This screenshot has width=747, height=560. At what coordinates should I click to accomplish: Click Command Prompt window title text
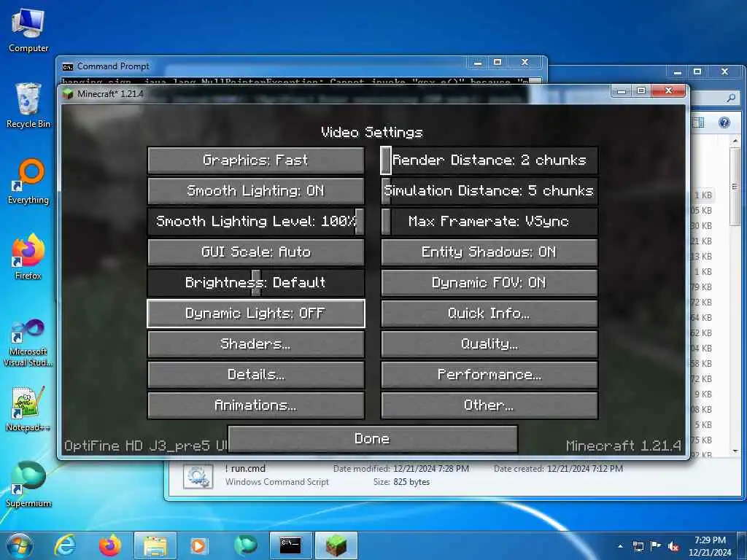113,66
